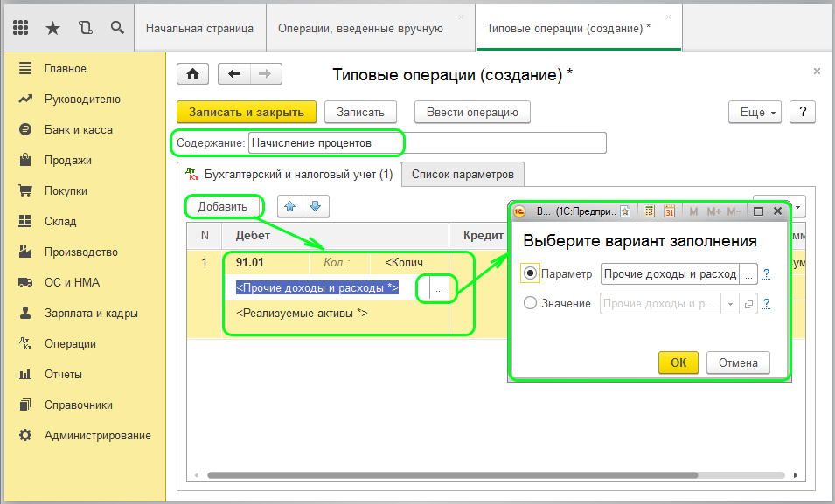Click Записать и закрыть button
The height and width of the screenshot is (504, 835).
pyautogui.click(x=246, y=112)
